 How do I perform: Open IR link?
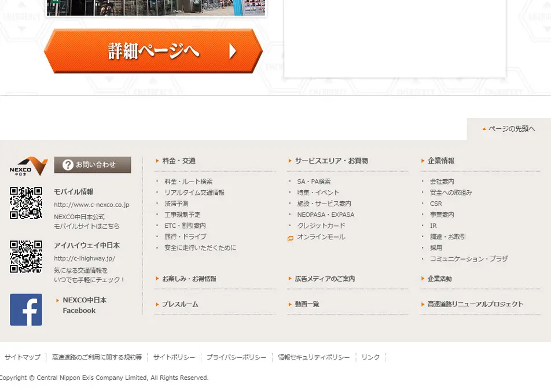[x=434, y=225]
